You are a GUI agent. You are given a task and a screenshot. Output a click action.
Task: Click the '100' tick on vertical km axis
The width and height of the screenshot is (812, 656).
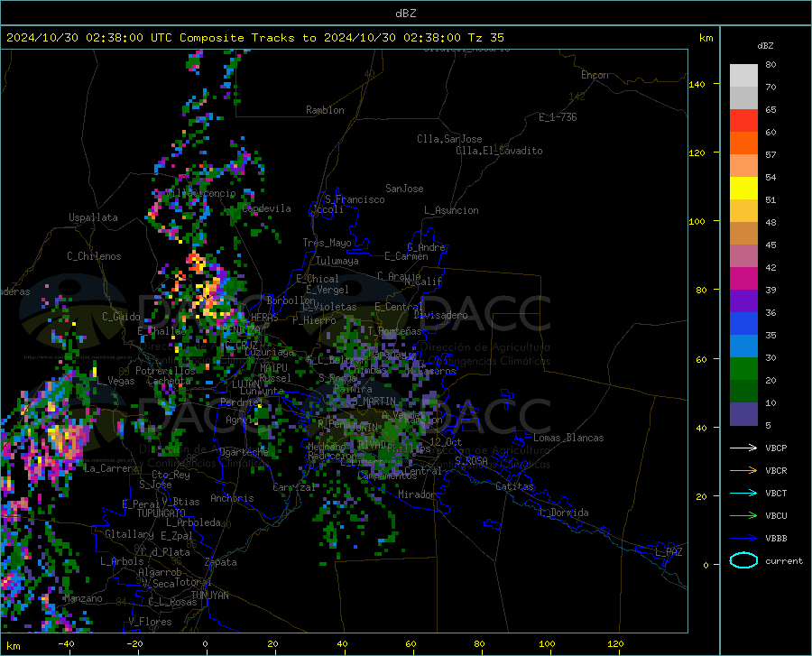(x=697, y=221)
